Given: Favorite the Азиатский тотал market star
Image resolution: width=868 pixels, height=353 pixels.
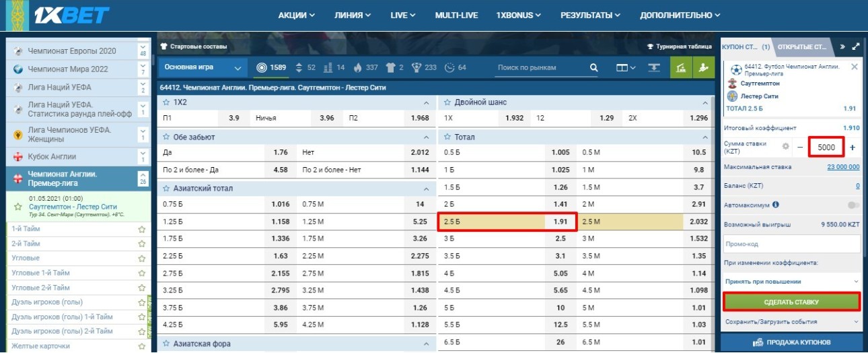Looking at the screenshot, I should 166,189.
